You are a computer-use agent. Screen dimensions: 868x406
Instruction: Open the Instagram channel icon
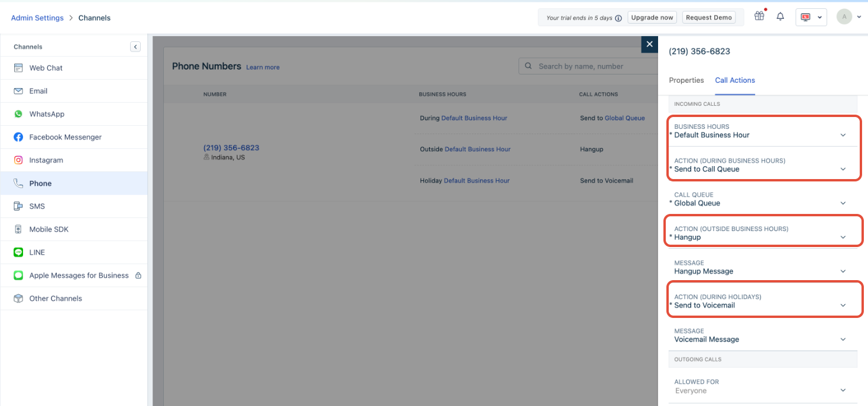[18, 160]
